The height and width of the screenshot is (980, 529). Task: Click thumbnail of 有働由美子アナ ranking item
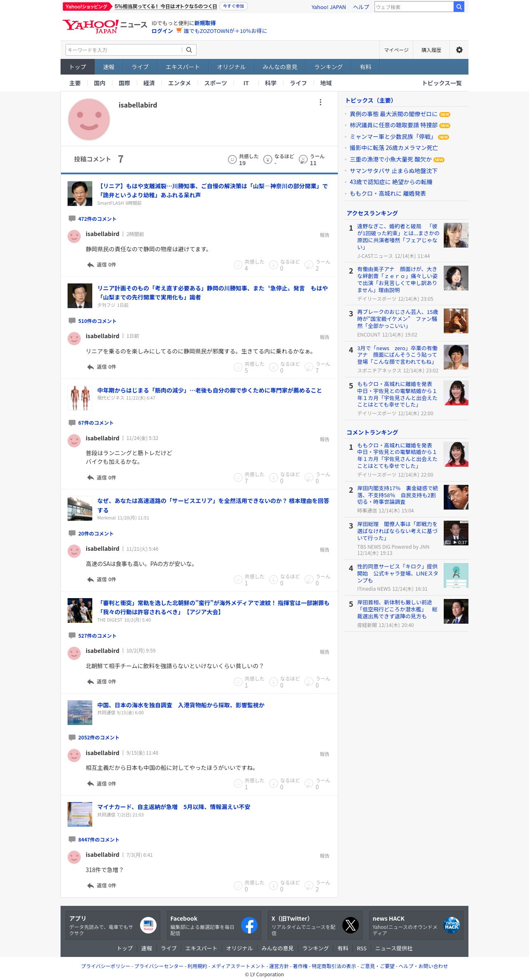(x=456, y=278)
